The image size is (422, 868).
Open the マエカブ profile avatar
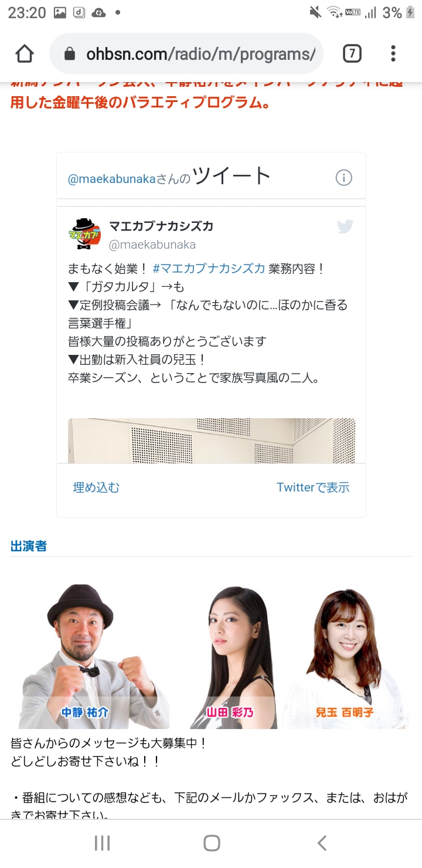85,234
